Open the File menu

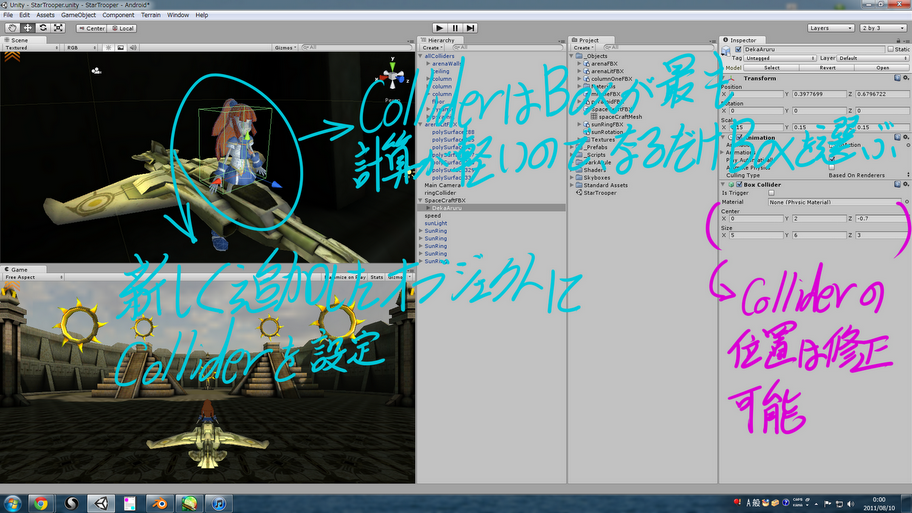[8, 15]
